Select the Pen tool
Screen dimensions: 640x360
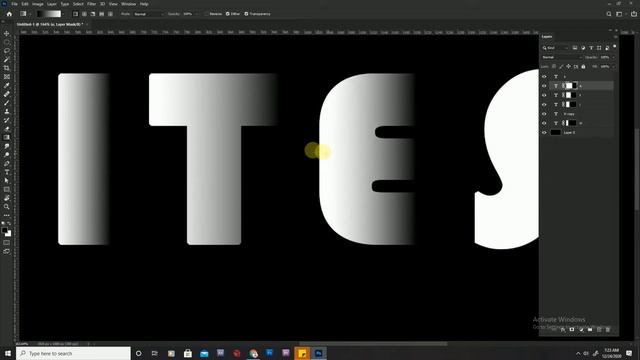pos(7,163)
